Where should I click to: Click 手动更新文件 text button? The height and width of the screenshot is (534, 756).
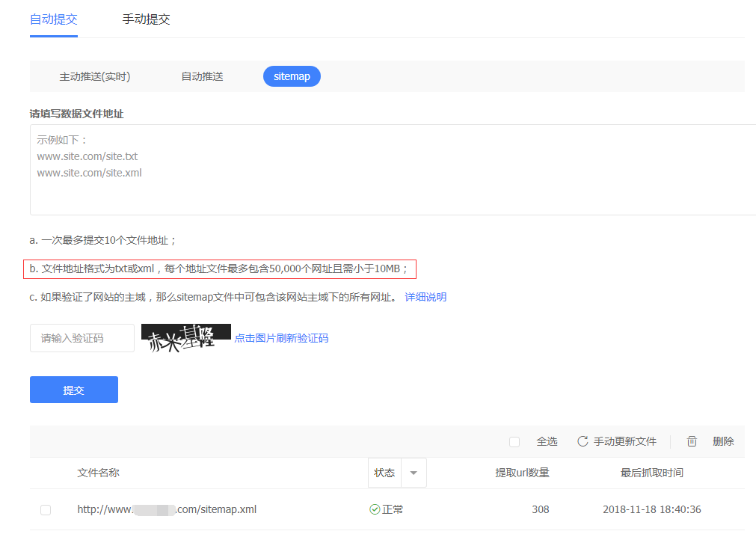625,441
